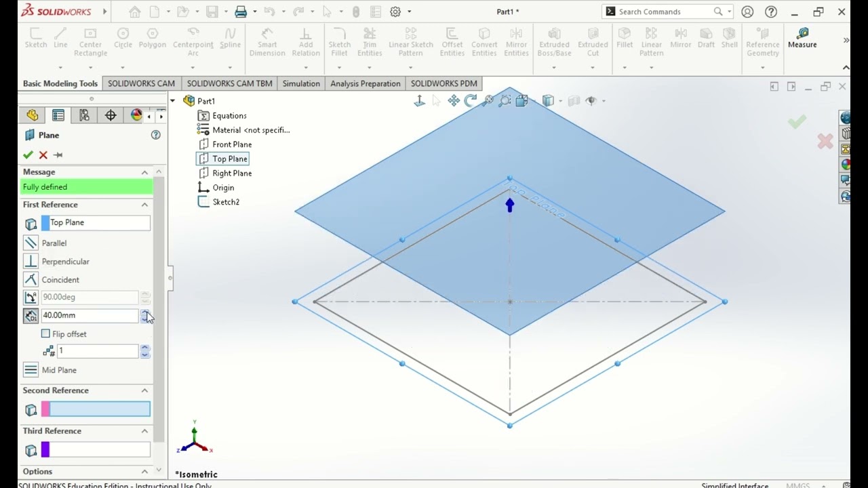Viewport: 868px width, 488px height.
Task: Select the Parallel constraint option
Action: tap(31, 243)
